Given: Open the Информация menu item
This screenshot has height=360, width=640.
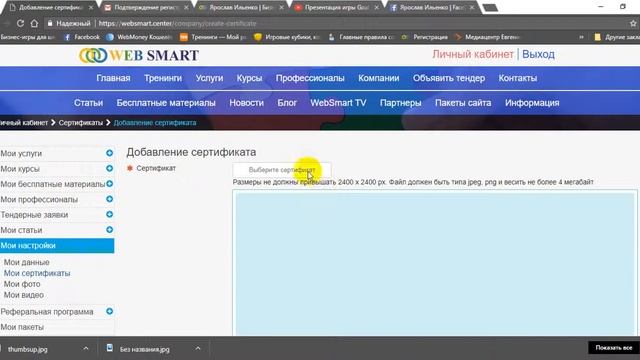Looking at the screenshot, I should point(532,103).
